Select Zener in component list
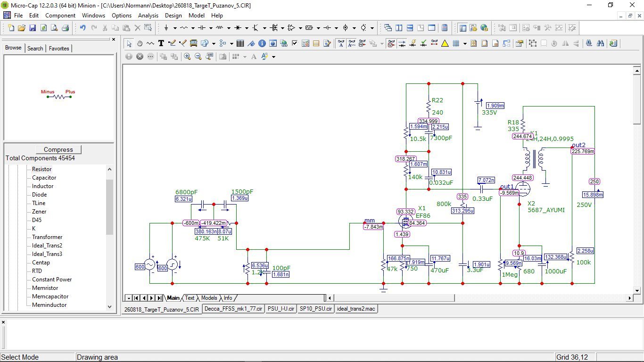Viewport: 644px width, 362px height. point(39,212)
